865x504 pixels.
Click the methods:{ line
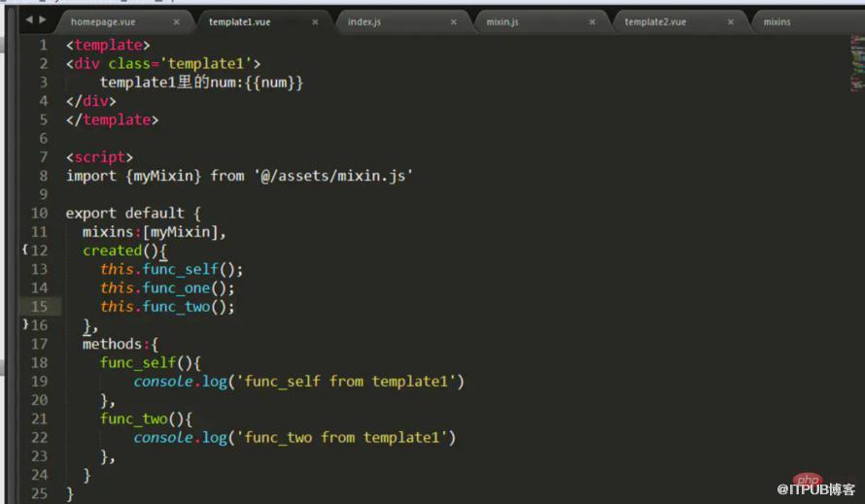click(x=121, y=345)
